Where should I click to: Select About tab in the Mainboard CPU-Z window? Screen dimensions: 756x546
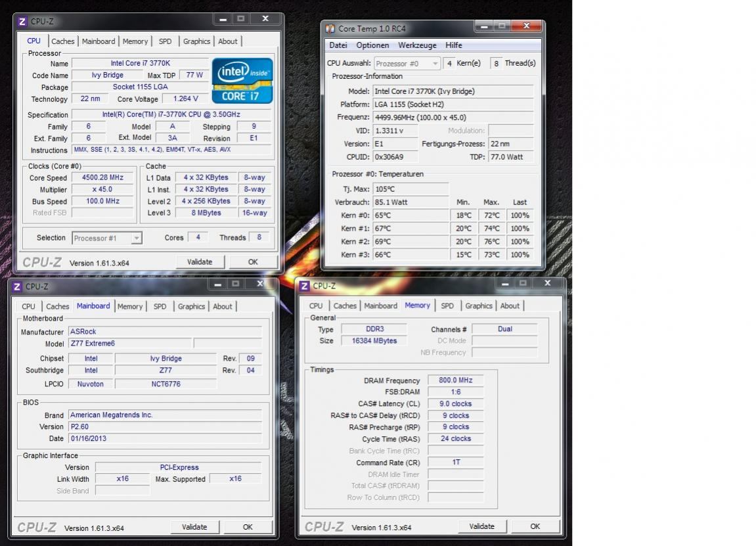(222, 307)
